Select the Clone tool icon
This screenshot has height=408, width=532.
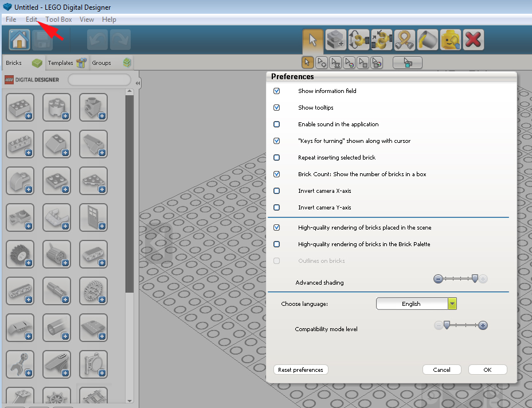335,40
